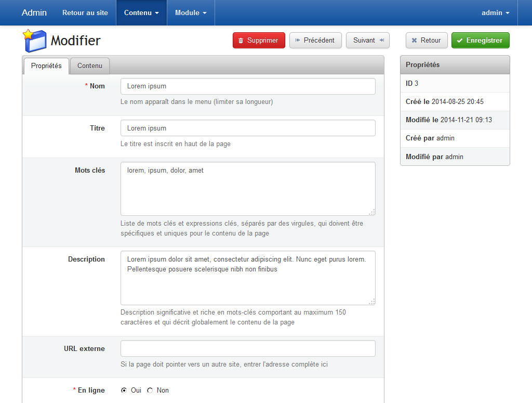Select the Propriétés tab
532x403 pixels.
pos(46,66)
